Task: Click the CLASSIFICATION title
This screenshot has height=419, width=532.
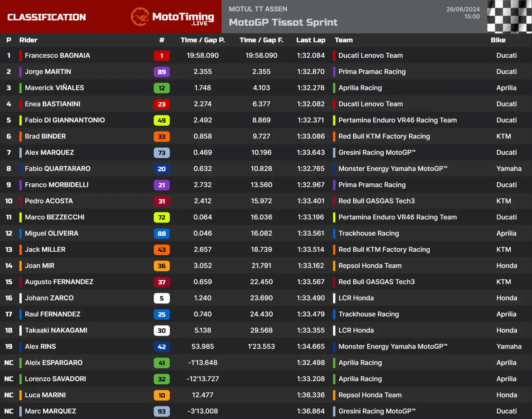Action: pyautogui.click(x=47, y=17)
